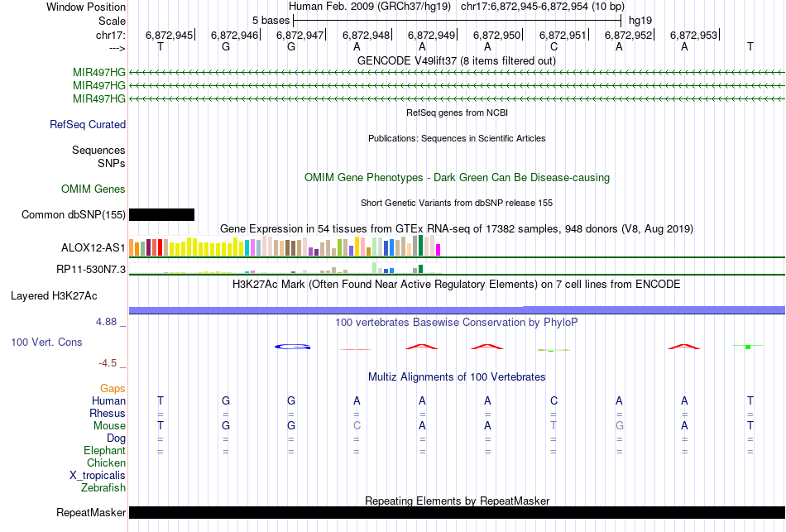Click the Human alignment row label
This screenshot has height=532, width=786.
pyautogui.click(x=108, y=400)
